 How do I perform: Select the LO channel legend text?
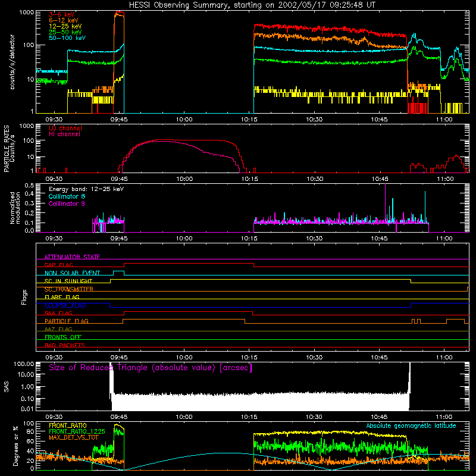65,128
